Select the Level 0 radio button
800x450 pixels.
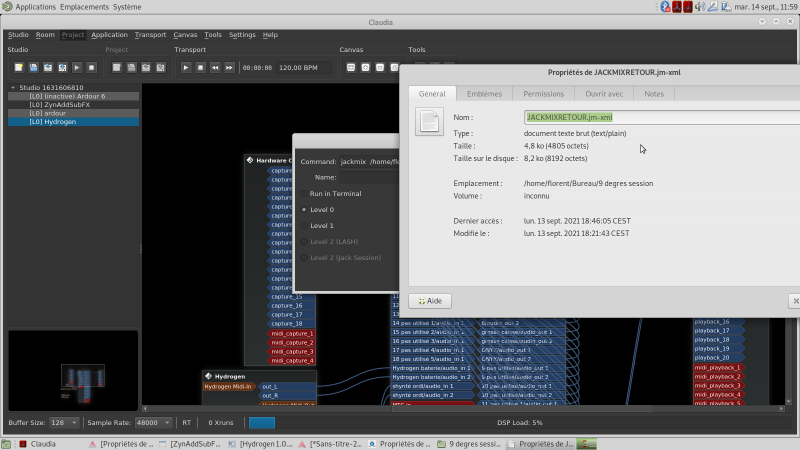(304, 210)
